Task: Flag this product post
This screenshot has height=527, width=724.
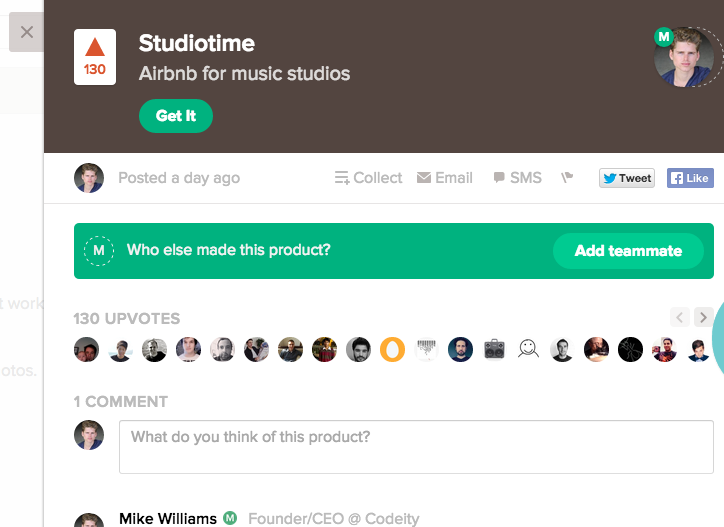Action: (x=567, y=178)
